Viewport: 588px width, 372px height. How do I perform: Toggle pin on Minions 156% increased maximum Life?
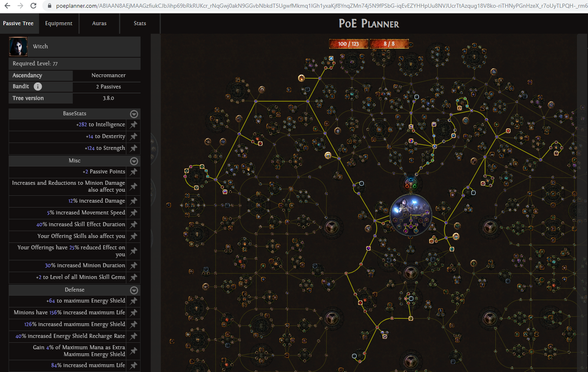coord(133,312)
